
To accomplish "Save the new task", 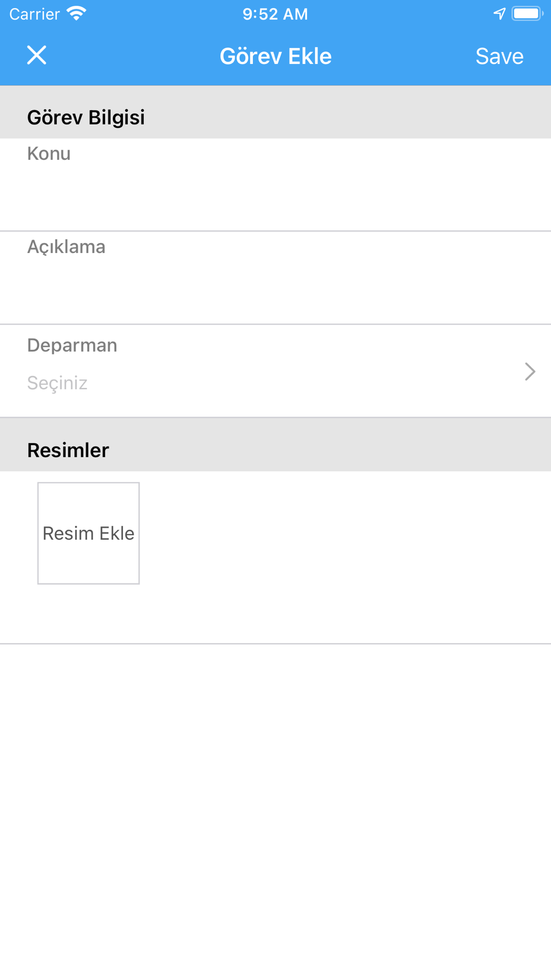I will 499,56.
